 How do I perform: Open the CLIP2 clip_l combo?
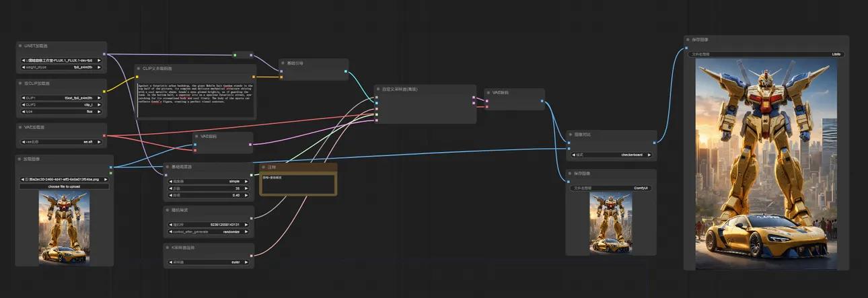[62, 105]
